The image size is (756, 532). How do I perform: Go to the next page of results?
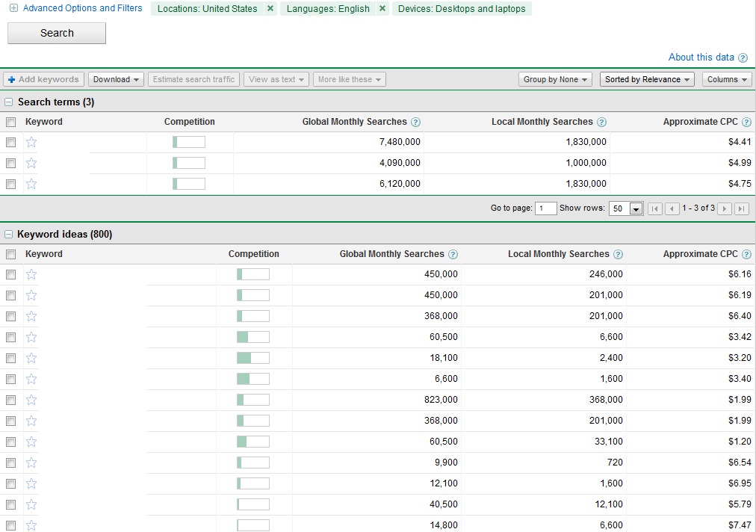pos(724,208)
